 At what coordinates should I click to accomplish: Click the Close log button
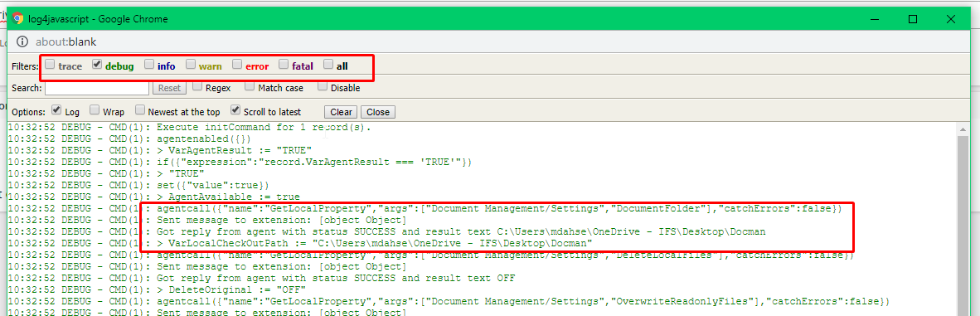pyautogui.click(x=378, y=112)
